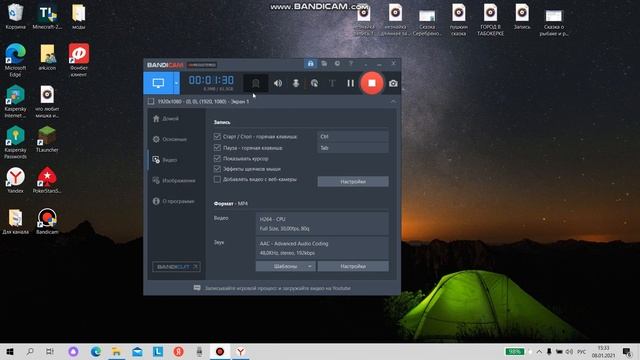This screenshot has height=360, width=640.
Task: Open File Explorer from the taskbar
Action: (116, 351)
